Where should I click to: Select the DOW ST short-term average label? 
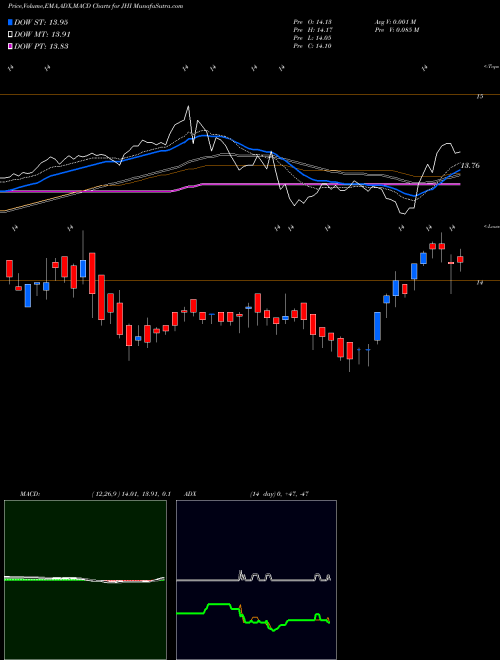coord(41,22)
